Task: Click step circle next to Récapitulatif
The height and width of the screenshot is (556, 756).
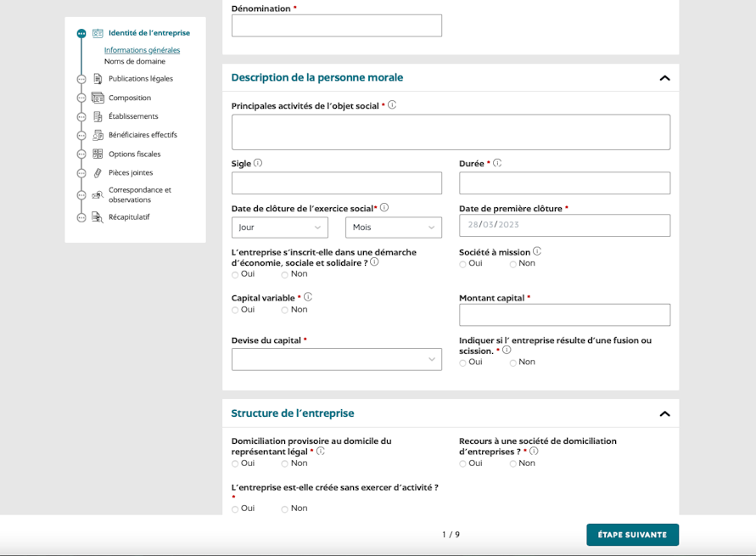Action: [81, 217]
